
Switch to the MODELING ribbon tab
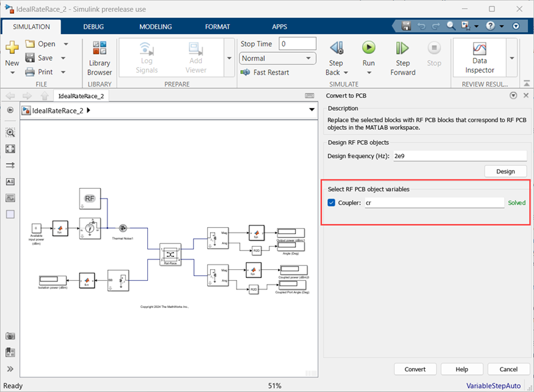coord(155,27)
